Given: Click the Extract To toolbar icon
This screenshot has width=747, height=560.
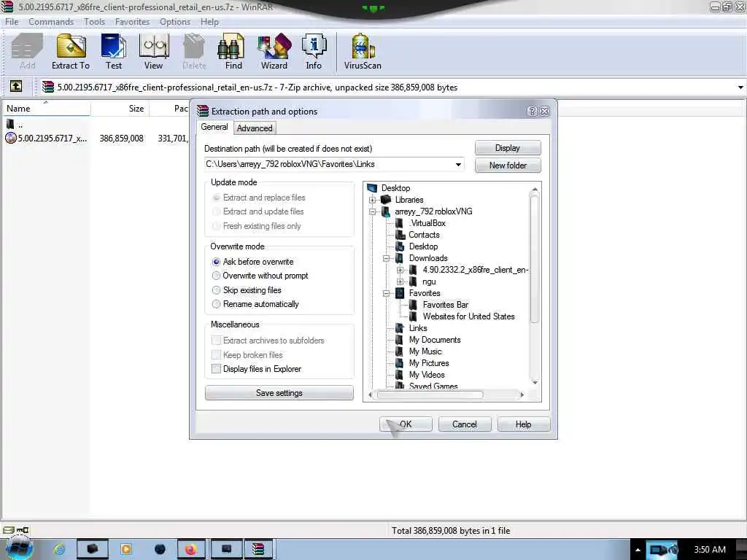Looking at the screenshot, I should click(x=71, y=52).
